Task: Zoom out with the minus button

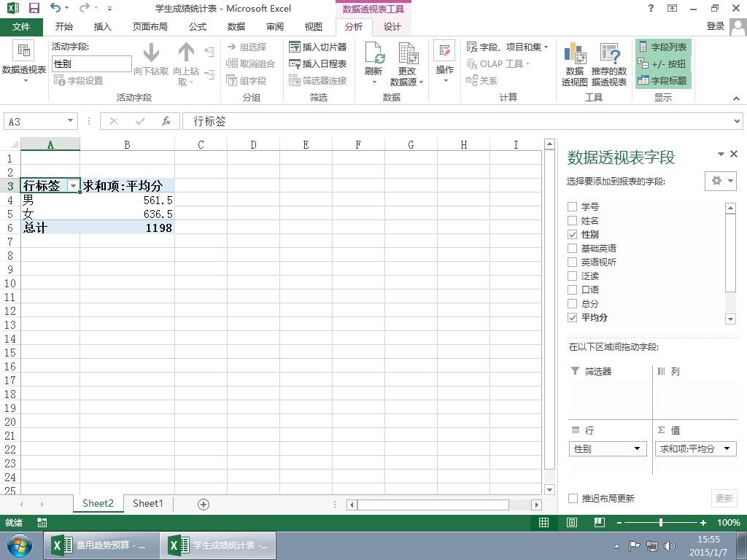Action: point(619,523)
